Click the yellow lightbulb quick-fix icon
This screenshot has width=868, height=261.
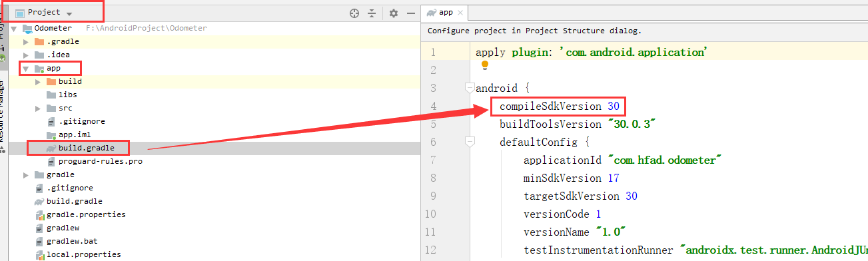[x=485, y=65]
